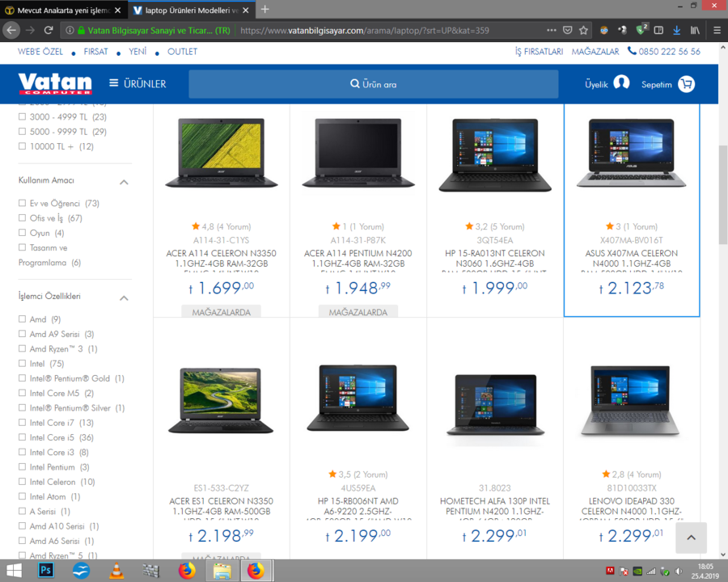728x582 pixels.
Task: Check the Intel Celeron processor filter
Action: [22, 482]
